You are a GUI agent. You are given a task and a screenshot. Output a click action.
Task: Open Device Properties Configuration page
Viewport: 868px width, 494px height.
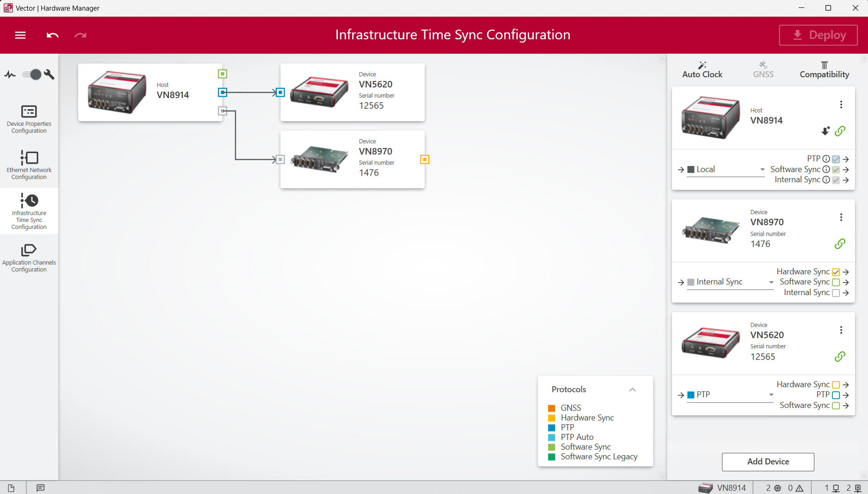pos(29,119)
